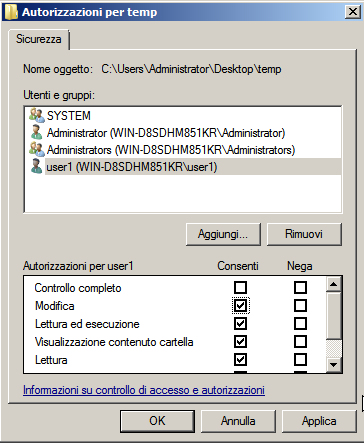Click the Rimuovi button
This screenshot has width=364, height=443.
click(x=304, y=234)
